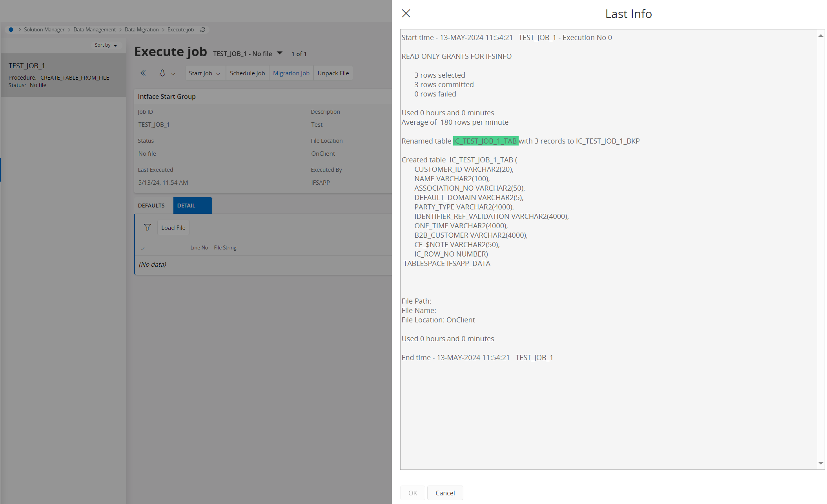827x504 pixels.
Task: Switch to the Defaults tab
Action: (151, 205)
